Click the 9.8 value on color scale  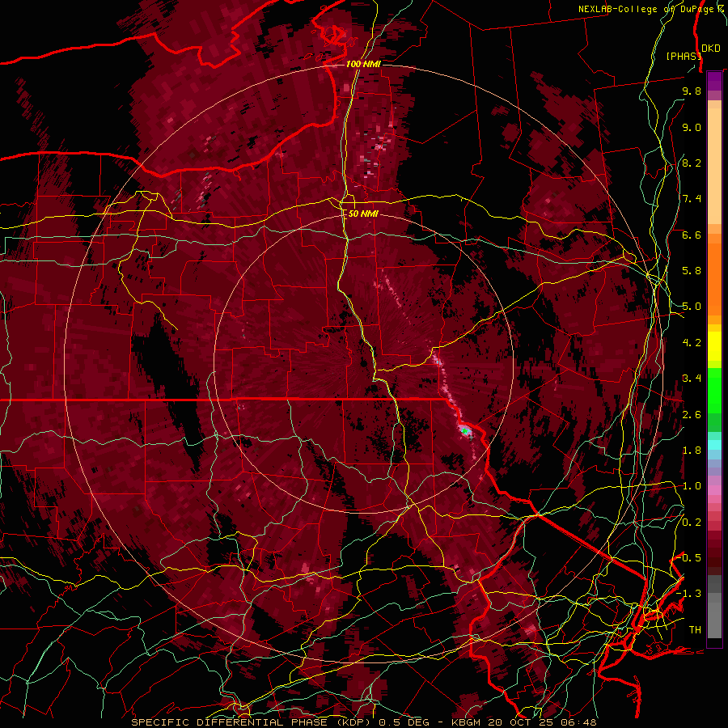tap(692, 91)
